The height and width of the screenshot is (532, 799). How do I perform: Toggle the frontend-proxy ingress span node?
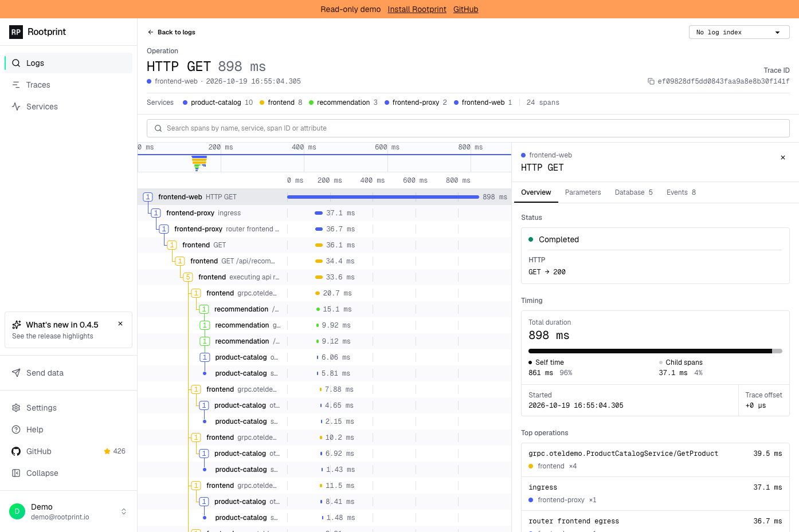tap(156, 213)
